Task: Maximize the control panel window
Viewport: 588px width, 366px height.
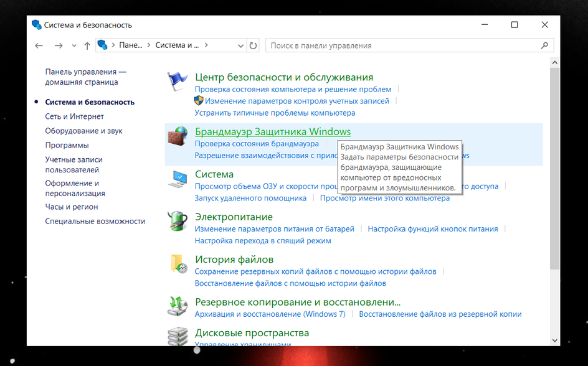Action: pos(514,25)
